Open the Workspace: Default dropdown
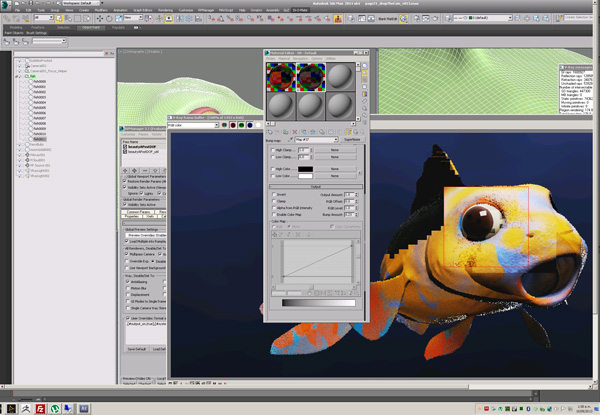This screenshot has height=415, width=600. [x=80, y=3]
